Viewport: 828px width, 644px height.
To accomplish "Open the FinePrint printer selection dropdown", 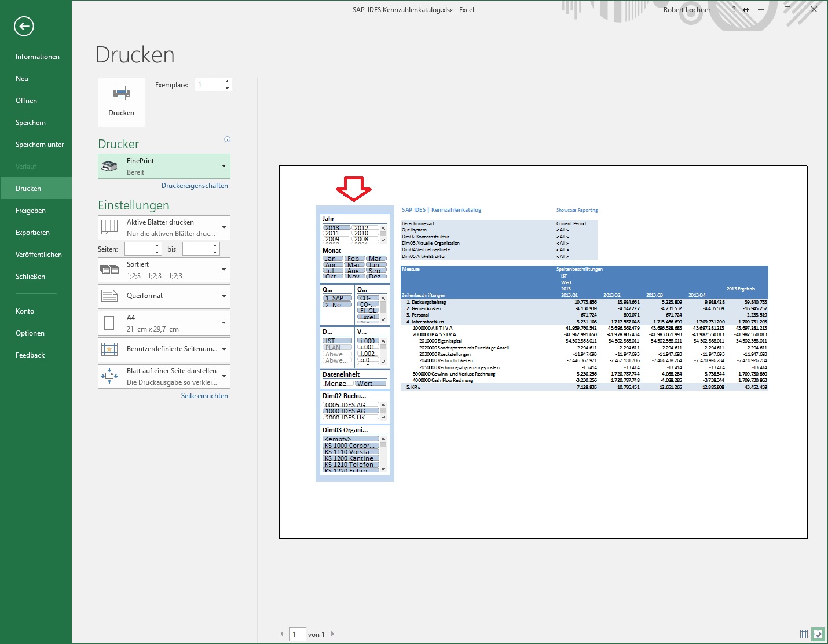I will tap(223, 166).
